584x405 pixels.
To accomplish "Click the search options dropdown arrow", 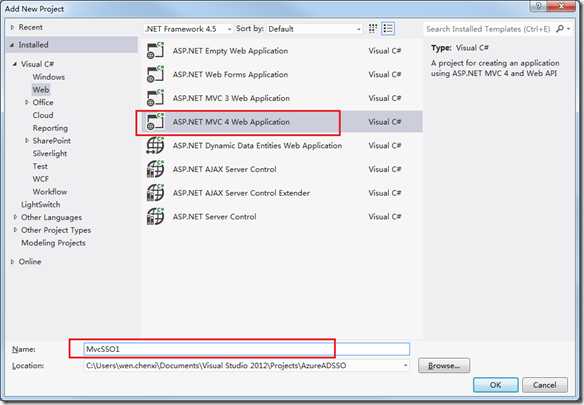I will point(568,29).
